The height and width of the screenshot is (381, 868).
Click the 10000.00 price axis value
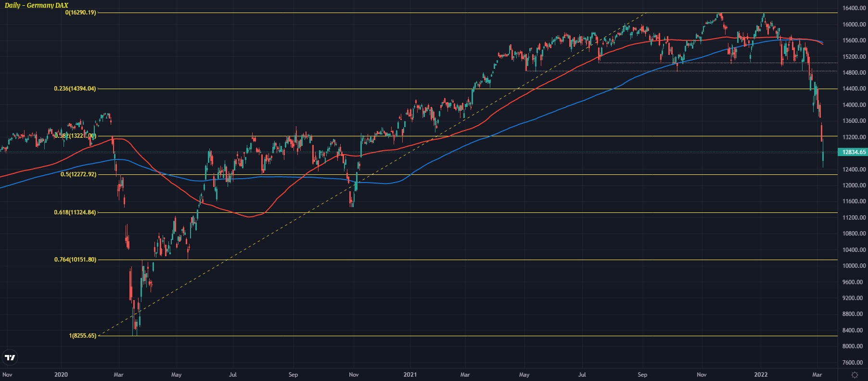pos(854,266)
